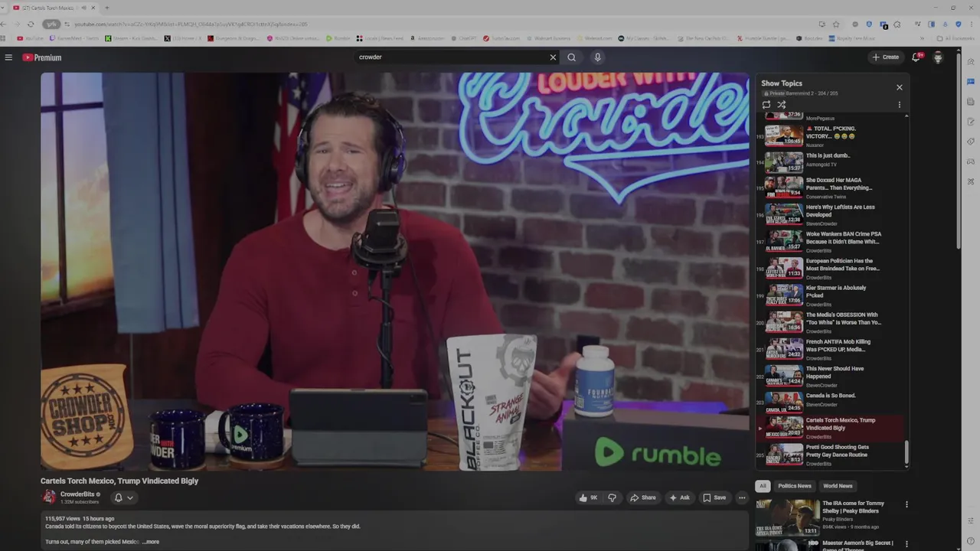Image resolution: width=980 pixels, height=551 pixels.
Task: Like the video (9K)
Action: point(588,497)
